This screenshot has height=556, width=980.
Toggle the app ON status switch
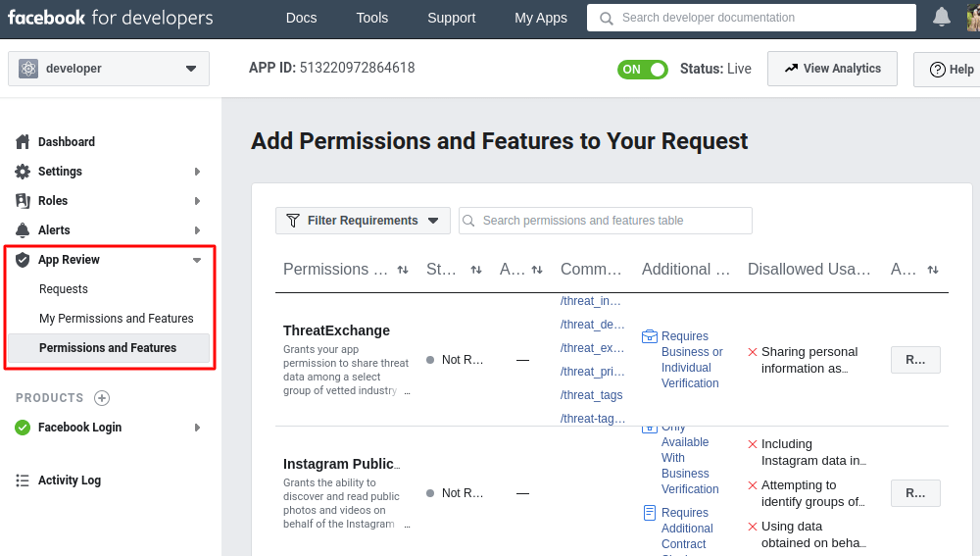coord(643,70)
